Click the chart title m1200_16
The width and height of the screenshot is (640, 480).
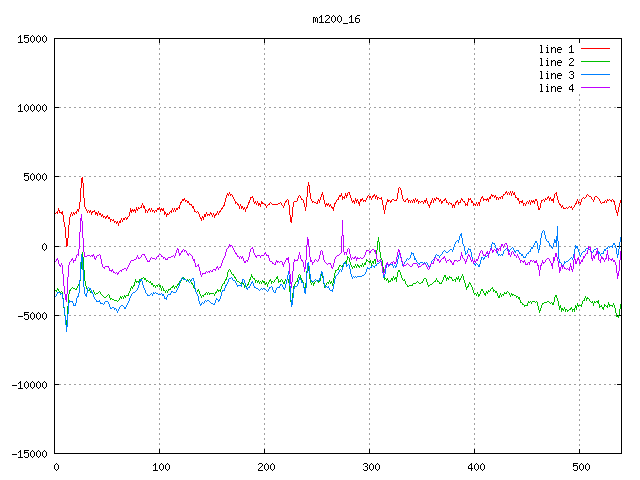(336, 20)
